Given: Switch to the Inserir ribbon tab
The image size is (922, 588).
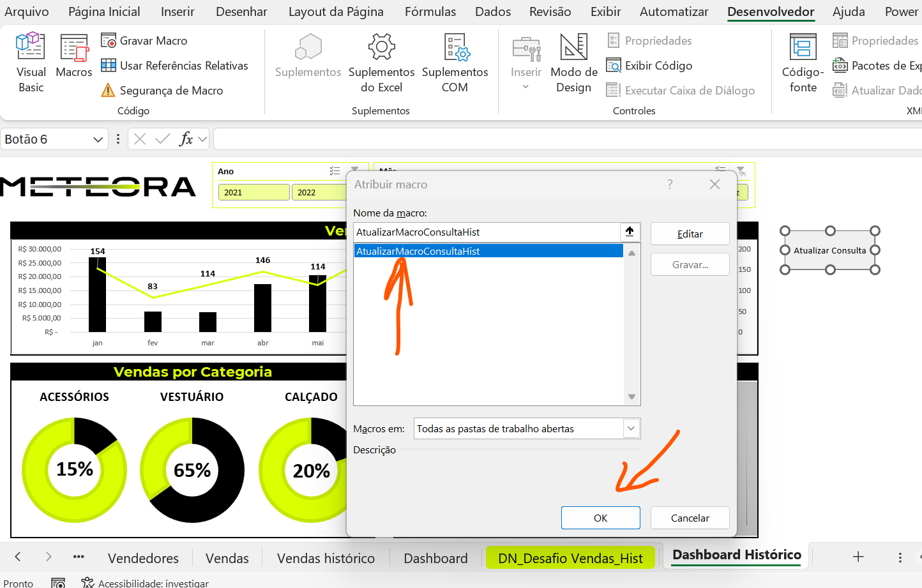Looking at the screenshot, I should pos(178,11).
